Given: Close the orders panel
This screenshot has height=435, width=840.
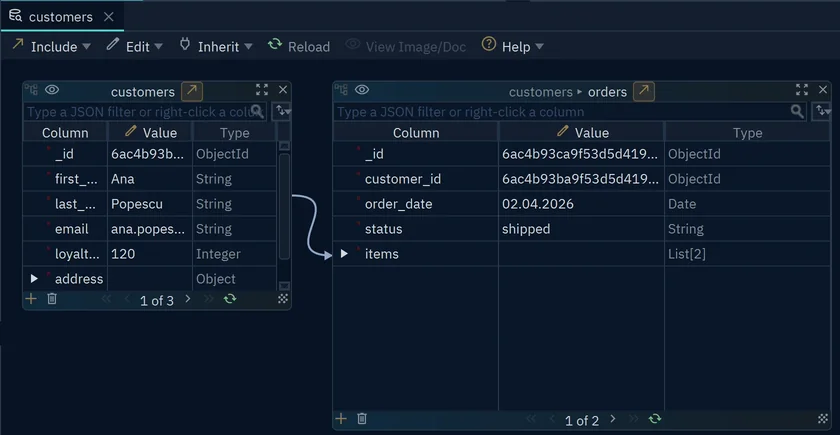Looking at the screenshot, I should click(x=823, y=89).
